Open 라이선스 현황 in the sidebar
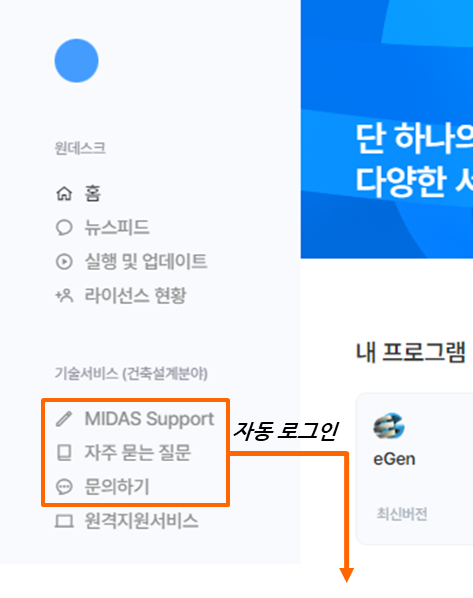 135,296
